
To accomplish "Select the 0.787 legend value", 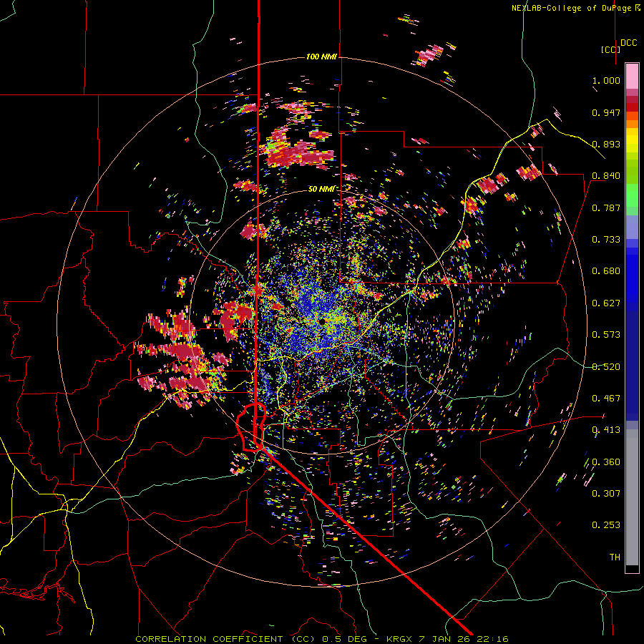I will [606, 208].
